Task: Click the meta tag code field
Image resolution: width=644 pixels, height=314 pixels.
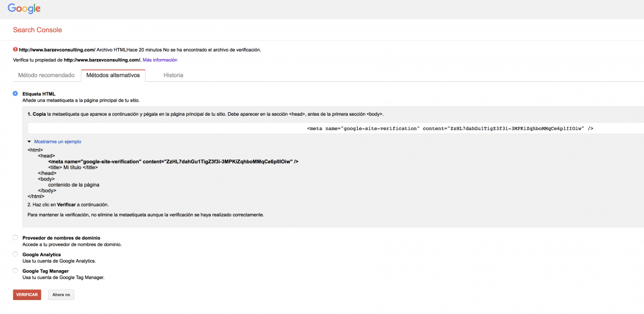Action: click(x=335, y=129)
